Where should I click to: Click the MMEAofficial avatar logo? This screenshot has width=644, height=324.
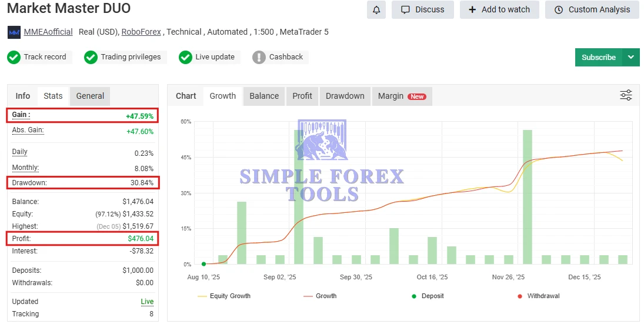14,32
